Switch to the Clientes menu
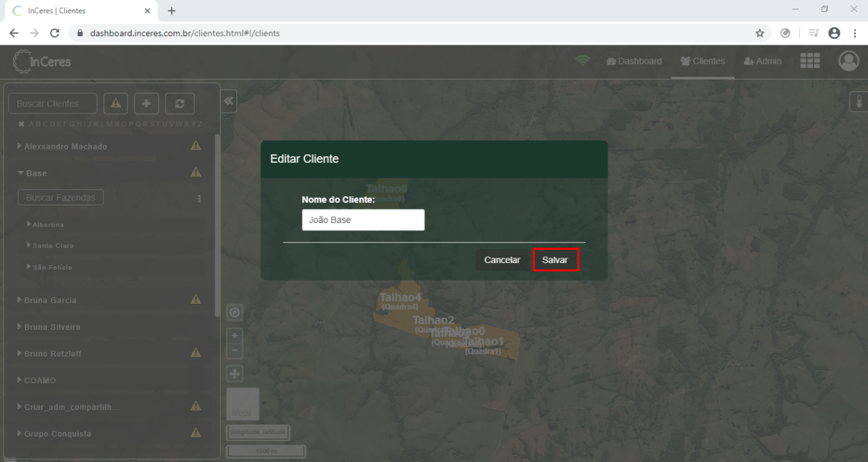Image resolution: width=868 pixels, height=462 pixels. point(702,61)
